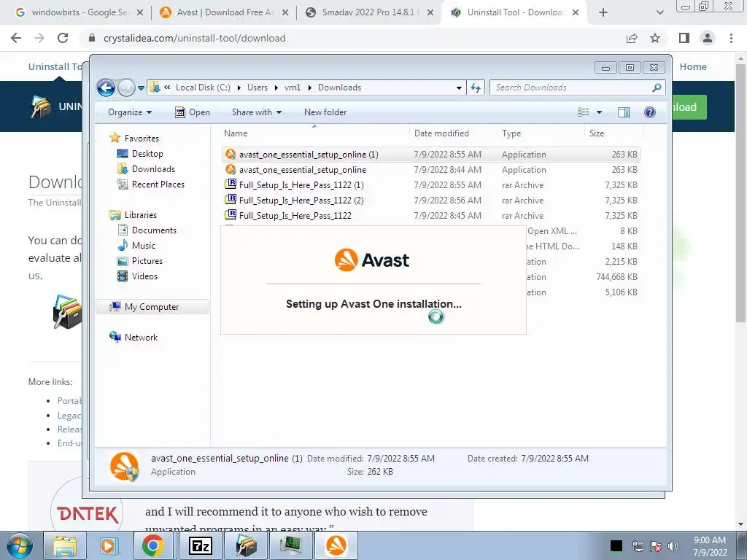Open the Organize menu
The image size is (747, 560).
coord(130,112)
